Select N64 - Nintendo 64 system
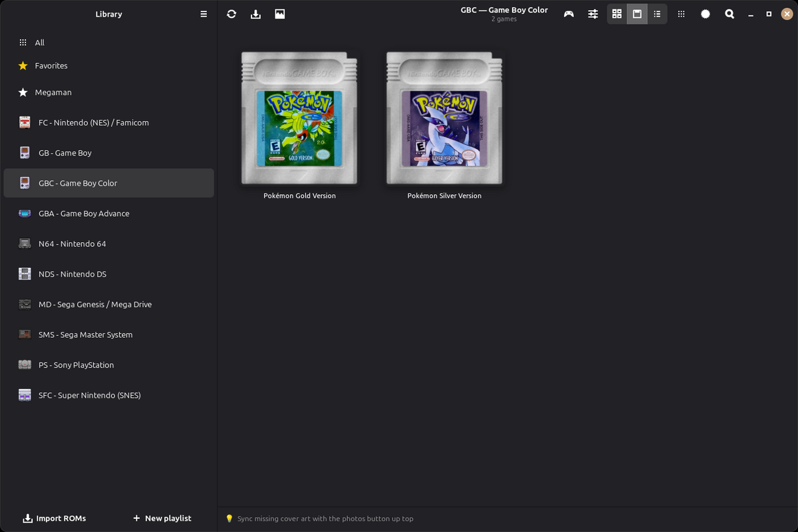 coord(108,243)
